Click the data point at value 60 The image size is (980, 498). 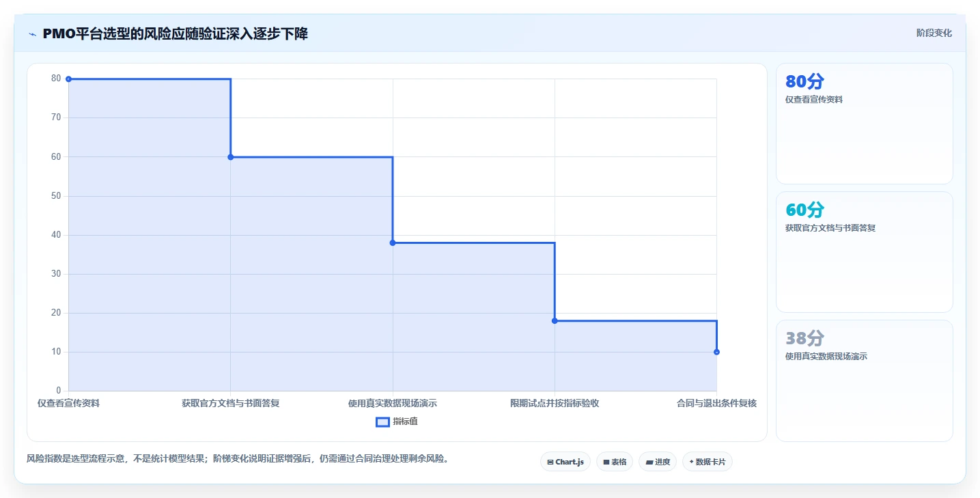(230, 157)
